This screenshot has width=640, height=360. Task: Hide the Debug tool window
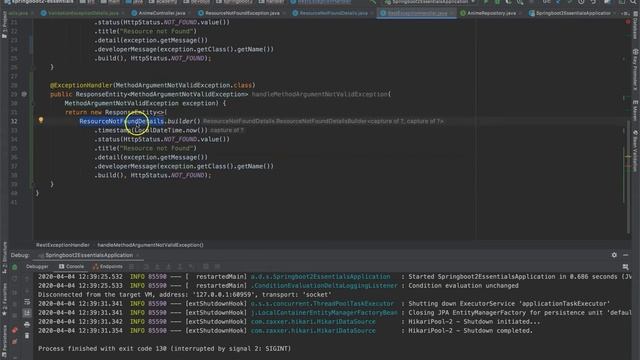point(626,255)
